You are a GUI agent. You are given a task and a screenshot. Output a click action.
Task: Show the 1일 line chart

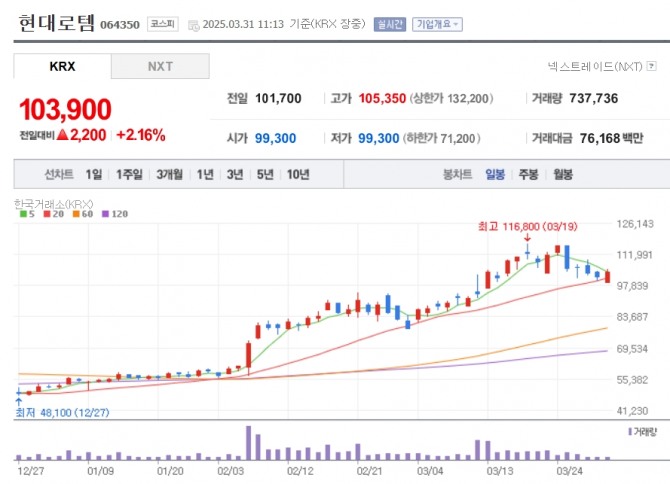[x=94, y=174]
